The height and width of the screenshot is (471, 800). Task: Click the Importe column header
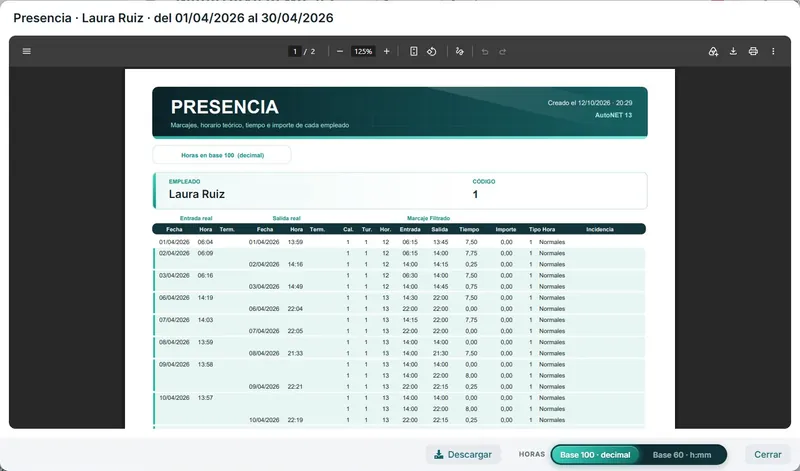[x=506, y=229]
